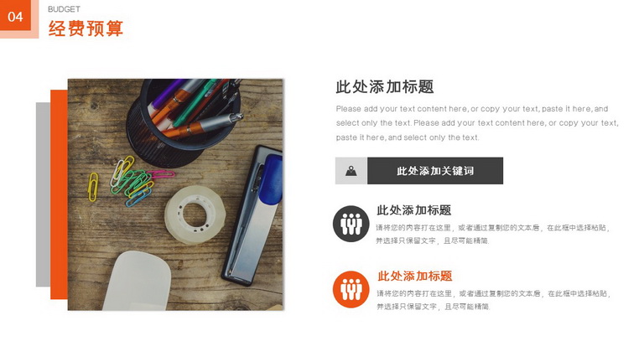Viewport: 644px width, 362px height.
Task: Click the white mouse in photo
Action: (x=138, y=281)
